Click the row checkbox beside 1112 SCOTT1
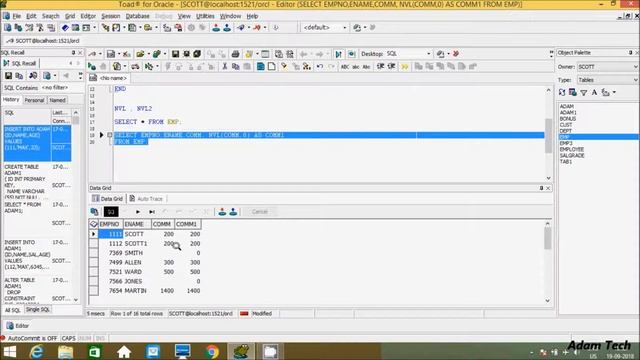 [93, 243]
